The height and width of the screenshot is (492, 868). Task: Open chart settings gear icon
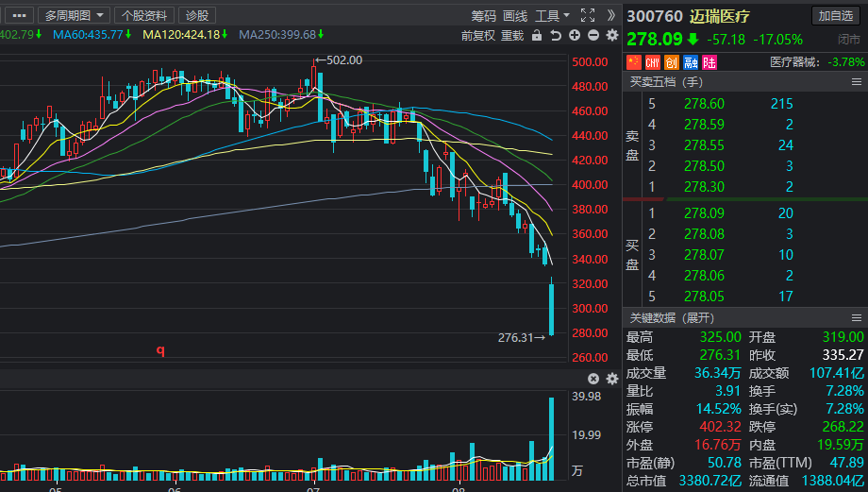pyautogui.click(x=612, y=36)
